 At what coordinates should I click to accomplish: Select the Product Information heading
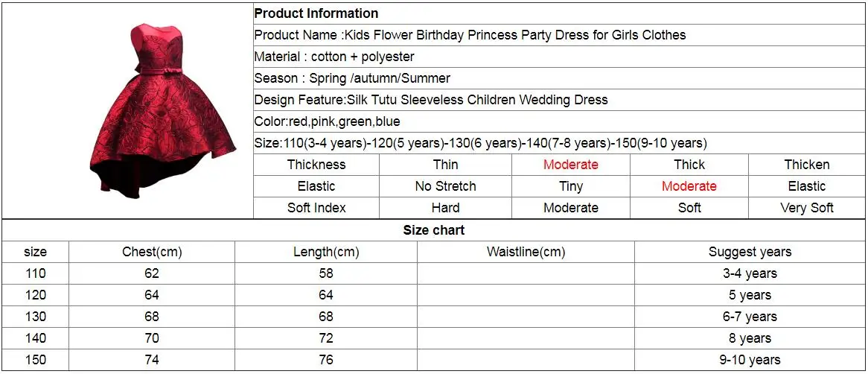click(x=316, y=13)
